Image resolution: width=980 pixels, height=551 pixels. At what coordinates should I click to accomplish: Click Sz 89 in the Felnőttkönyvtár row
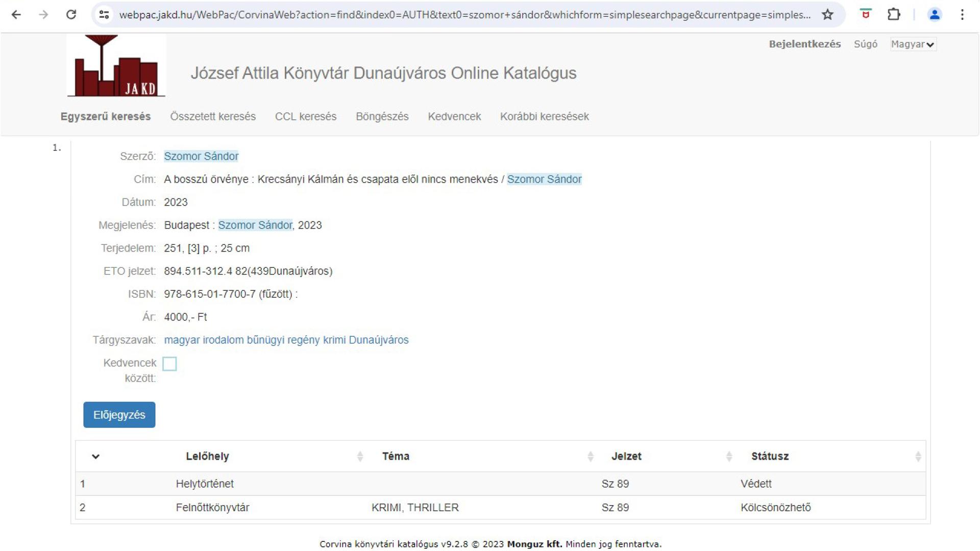615,508
